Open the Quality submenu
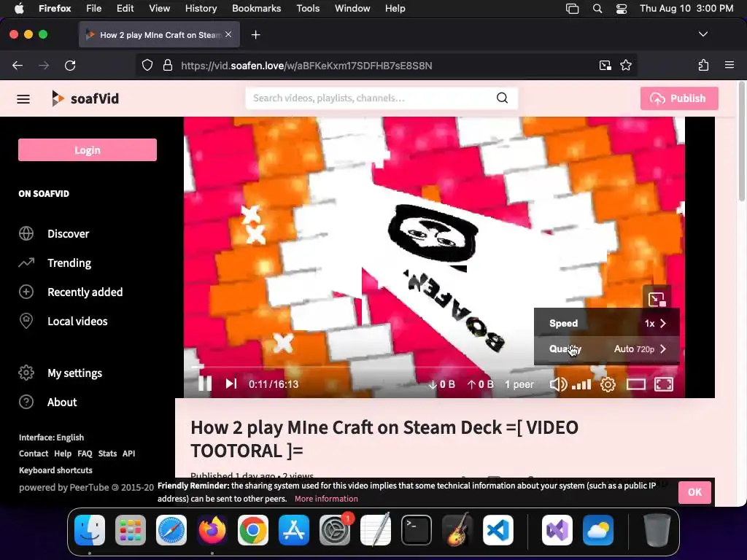 click(606, 349)
